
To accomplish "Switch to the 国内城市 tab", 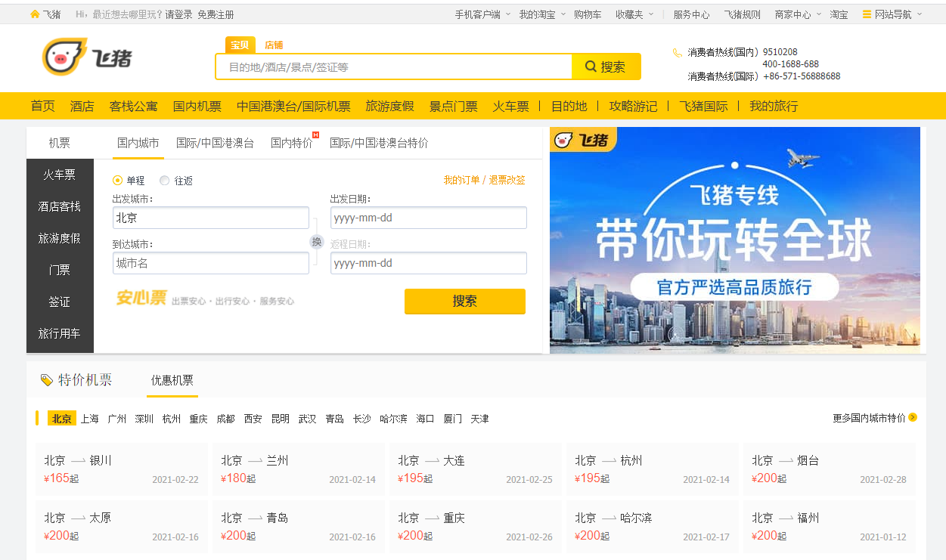I will (x=138, y=143).
